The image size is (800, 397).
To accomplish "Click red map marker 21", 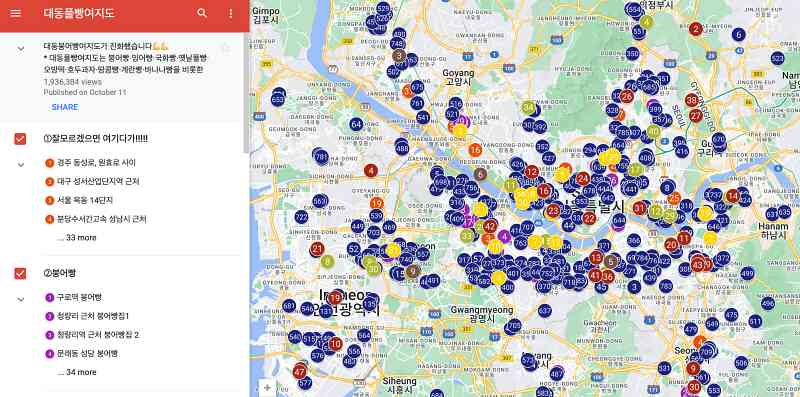I will 317,250.
